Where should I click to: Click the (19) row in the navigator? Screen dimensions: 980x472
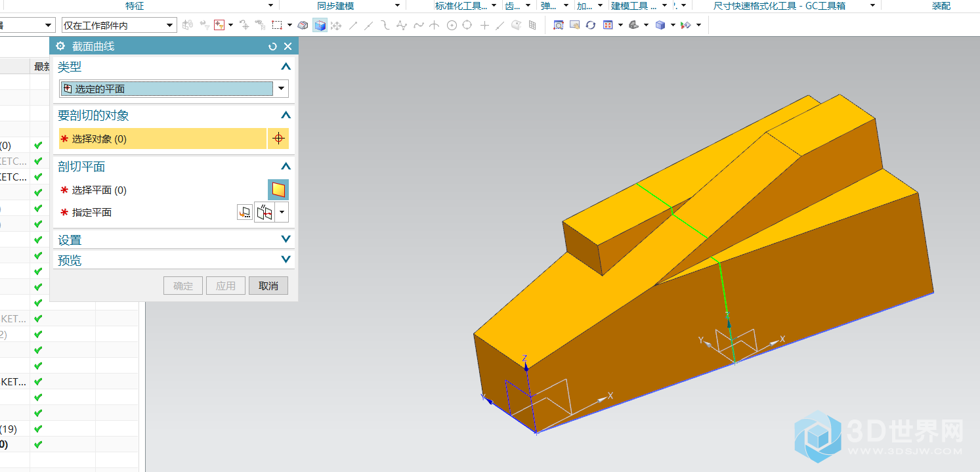(9, 429)
